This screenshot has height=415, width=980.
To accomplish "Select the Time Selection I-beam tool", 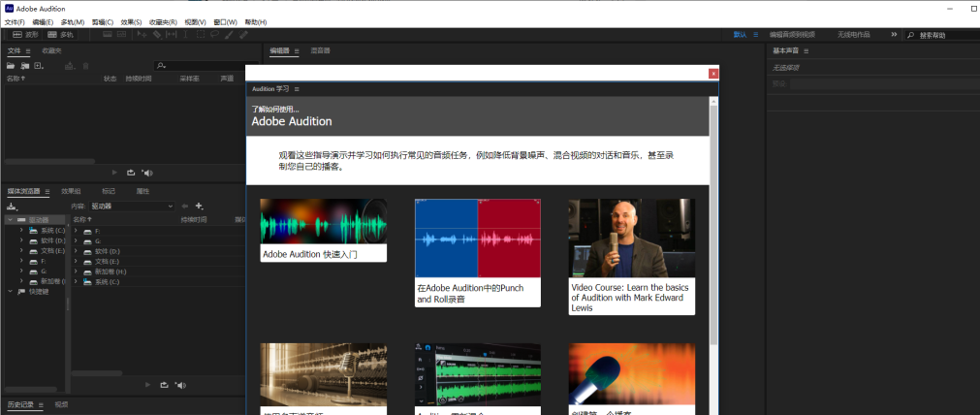I will point(186,34).
